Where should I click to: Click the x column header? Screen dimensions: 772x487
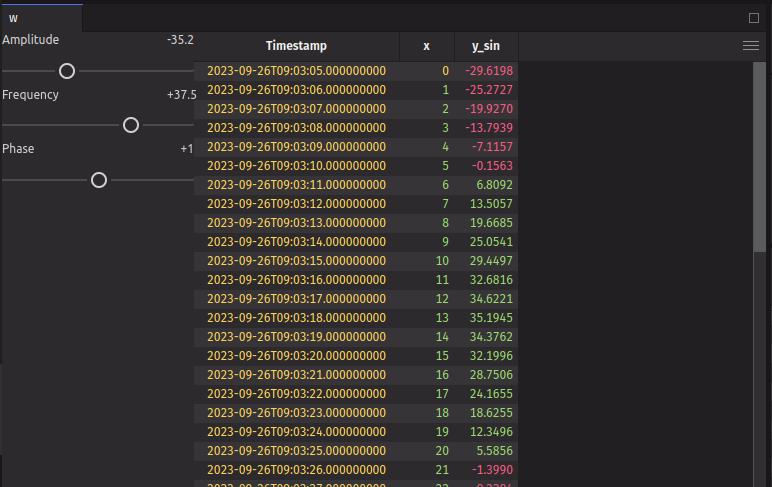426,46
